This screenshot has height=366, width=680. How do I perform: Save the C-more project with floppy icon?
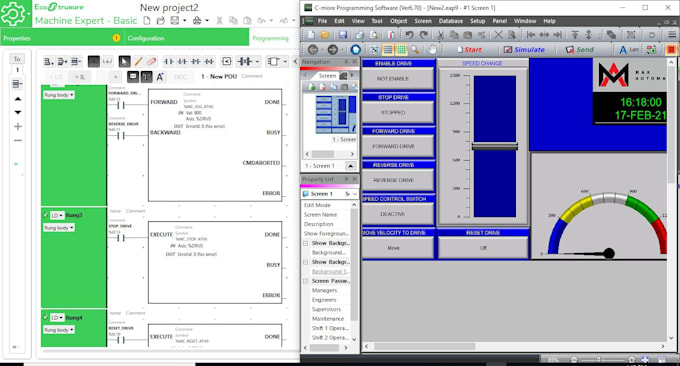pos(343,35)
